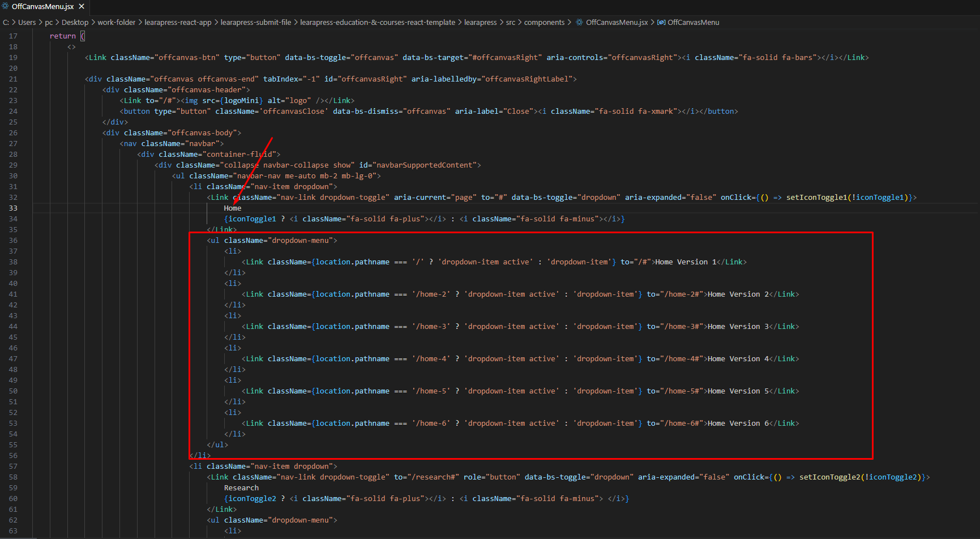The width and height of the screenshot is (980, 539).
Task: Click to="/home-4#" attribute on line 47
Action: (677, 359)
